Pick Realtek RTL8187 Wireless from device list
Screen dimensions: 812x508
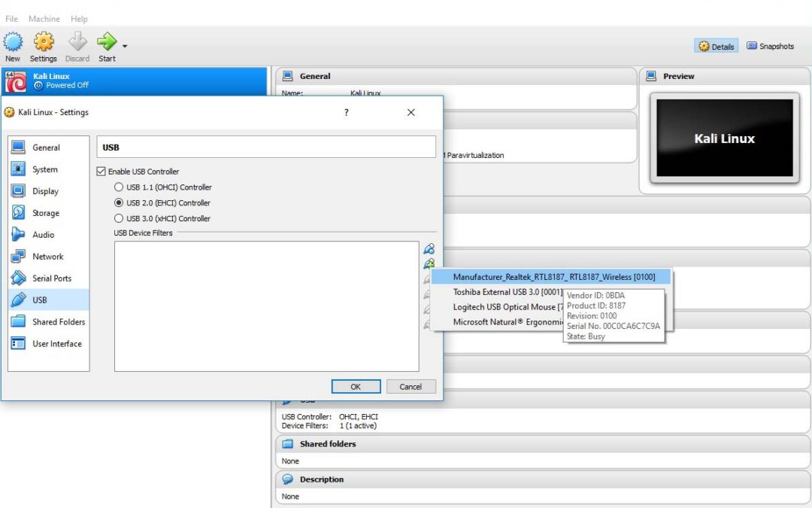(553, 277)
